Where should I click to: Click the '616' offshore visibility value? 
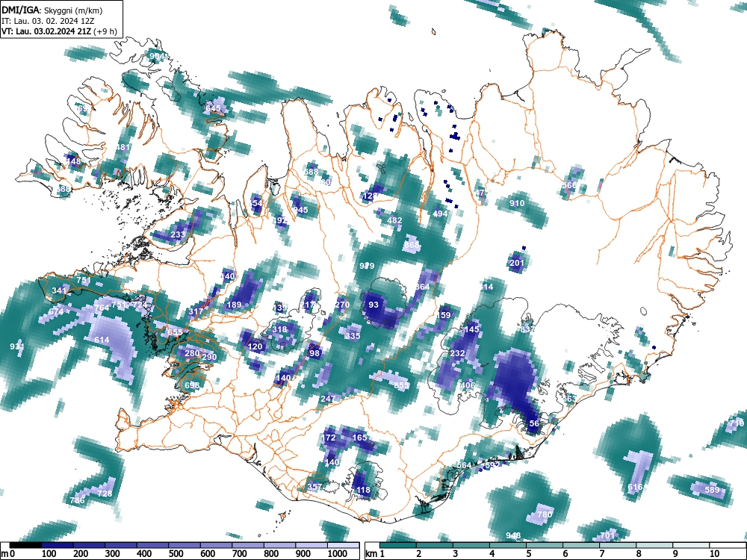coord(635,487)
